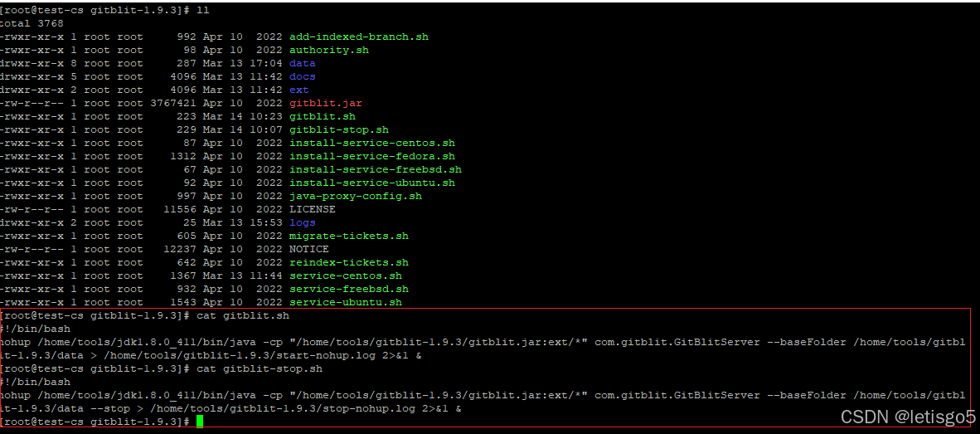
Task: Select install-service-fedora.sh file name
Action: click(372, 156)
